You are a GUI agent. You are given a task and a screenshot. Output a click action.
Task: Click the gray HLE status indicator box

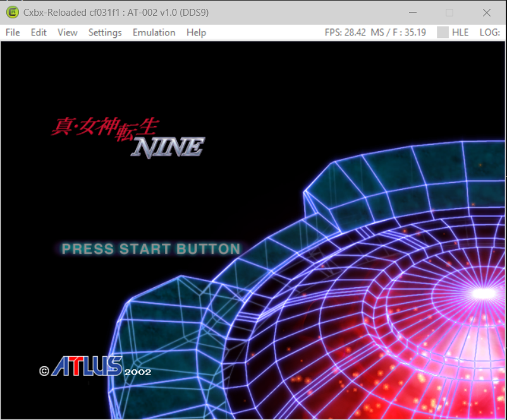pyautogui.click(x=443, y=32)
